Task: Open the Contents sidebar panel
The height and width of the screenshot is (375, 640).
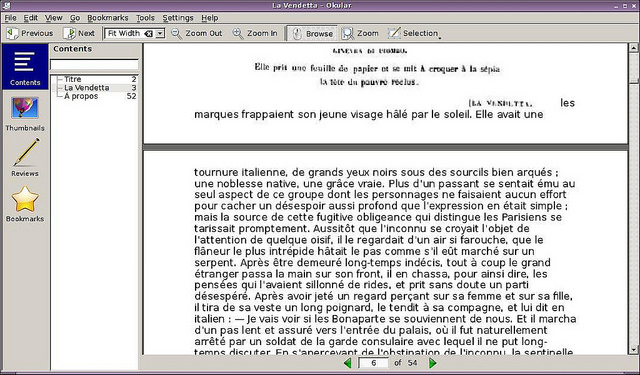Action: pyautogui.click(x=25, y=67)
